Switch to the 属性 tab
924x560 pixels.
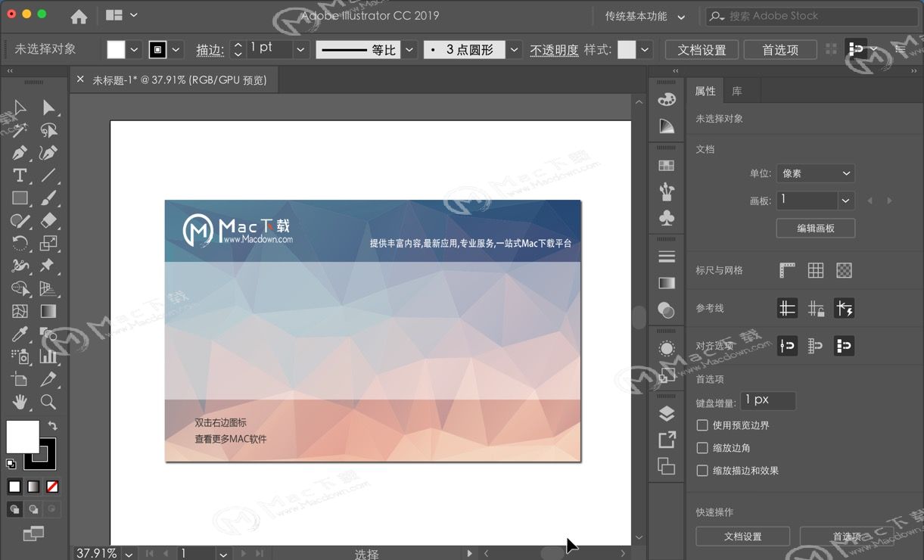(705, 91)
